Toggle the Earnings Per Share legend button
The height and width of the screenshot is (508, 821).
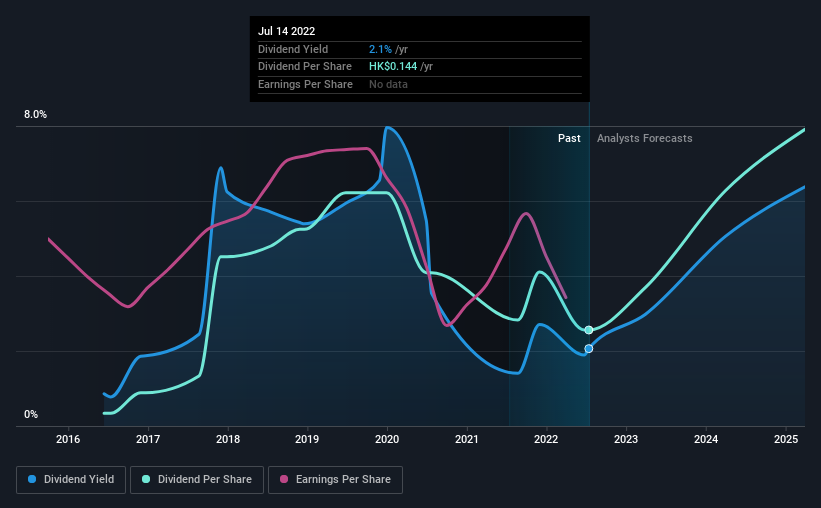click(335, 480)
